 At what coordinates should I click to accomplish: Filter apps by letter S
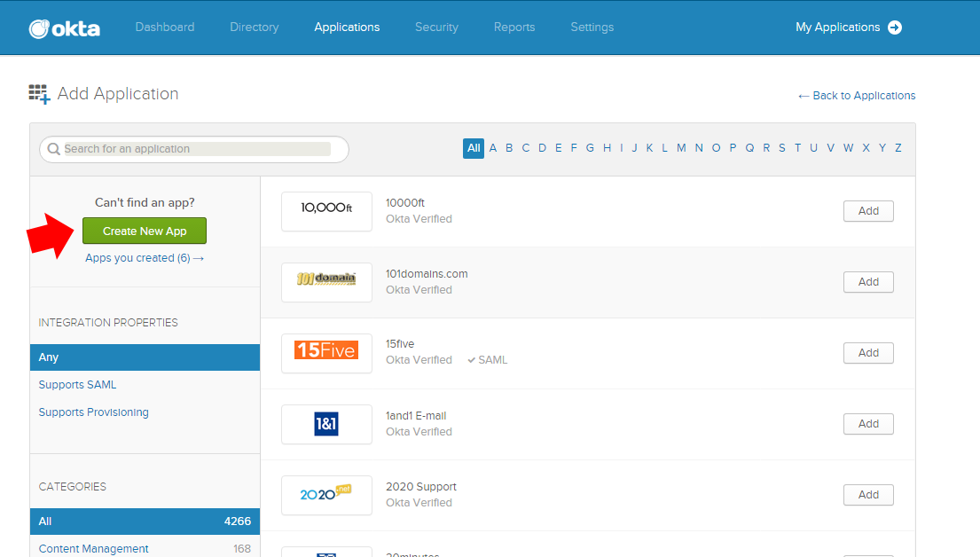[782, 148]
